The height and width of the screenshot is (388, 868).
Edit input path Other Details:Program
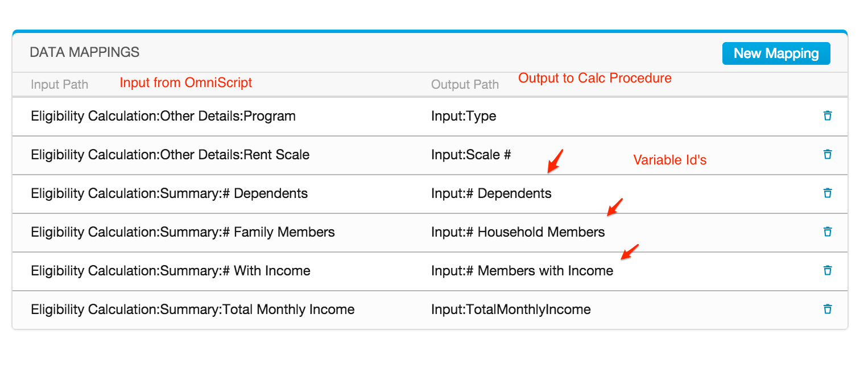[163, 117]
